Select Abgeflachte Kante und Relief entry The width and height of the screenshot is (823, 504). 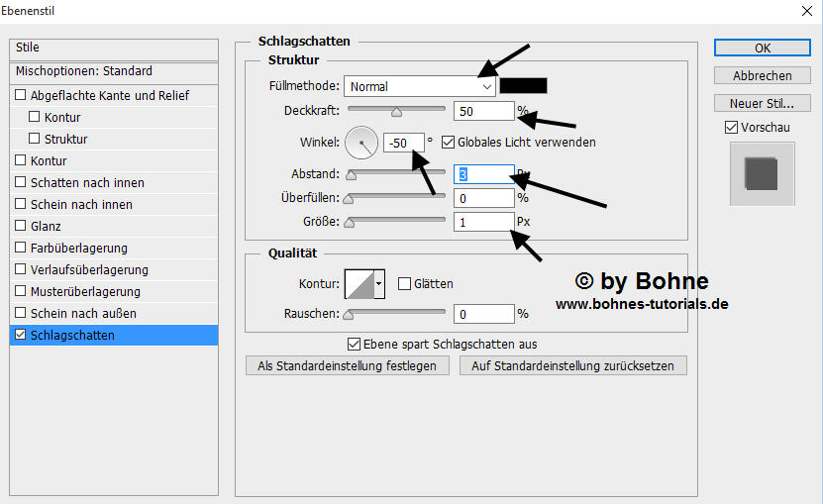point(110,96)
